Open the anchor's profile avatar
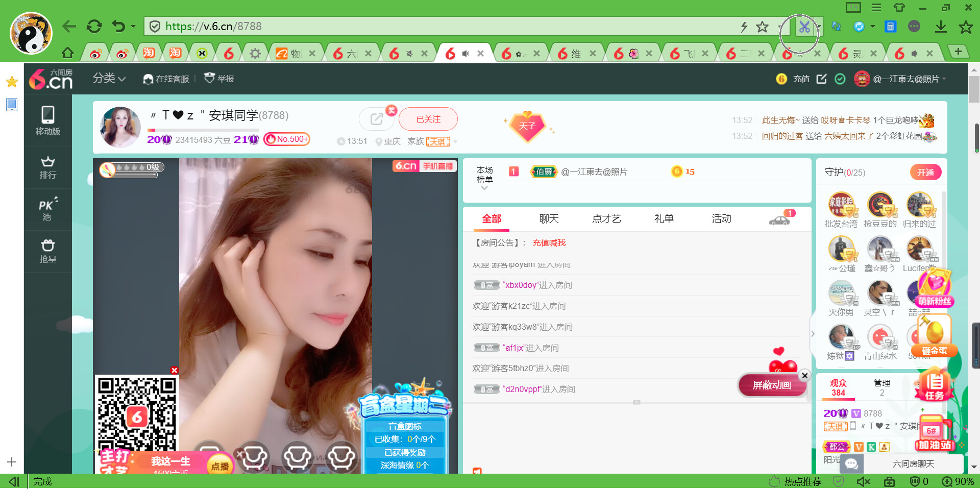980x489 pixels. pos(120,127)
